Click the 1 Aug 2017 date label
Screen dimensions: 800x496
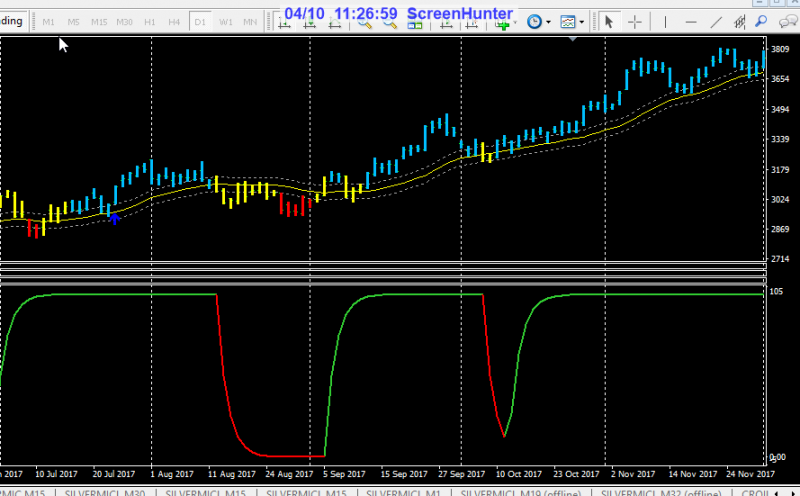point(172,474)
